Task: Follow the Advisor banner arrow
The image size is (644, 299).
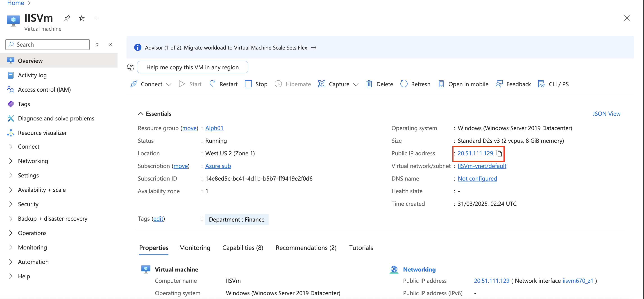Action: (x=314, y=47)
